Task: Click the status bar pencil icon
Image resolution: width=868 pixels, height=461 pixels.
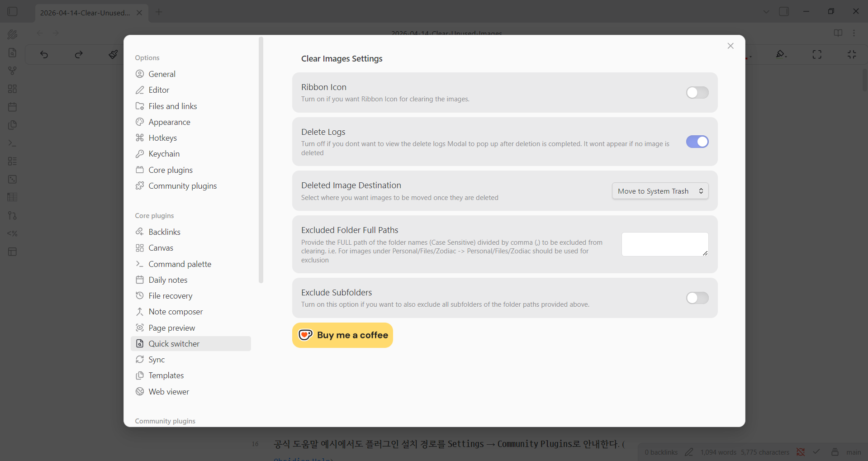Action: point(689,452)
